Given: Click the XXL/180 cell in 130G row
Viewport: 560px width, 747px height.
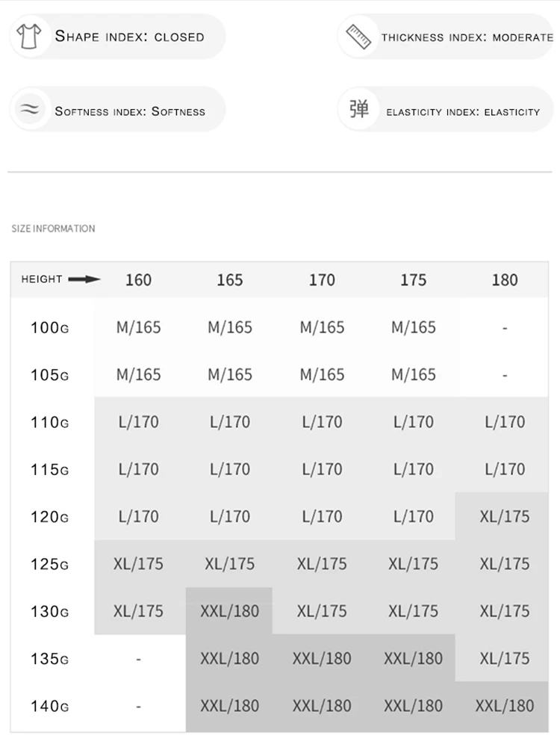Looking at the screenshot, I should [x=229, y=611].
